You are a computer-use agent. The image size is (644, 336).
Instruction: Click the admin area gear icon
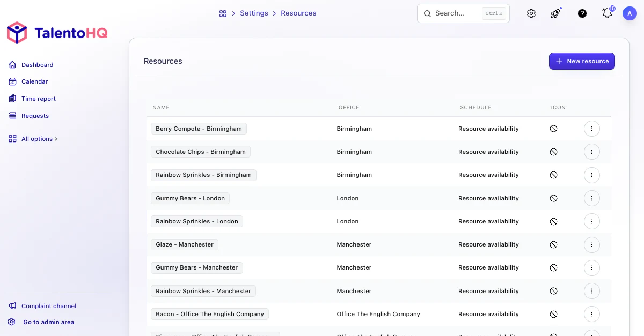coord(12,322)
